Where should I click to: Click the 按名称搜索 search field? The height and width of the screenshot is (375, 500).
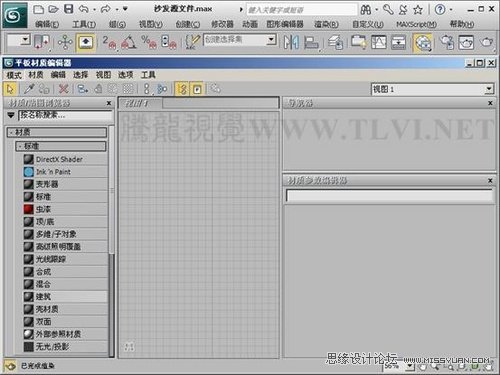[x=65, y=115]
